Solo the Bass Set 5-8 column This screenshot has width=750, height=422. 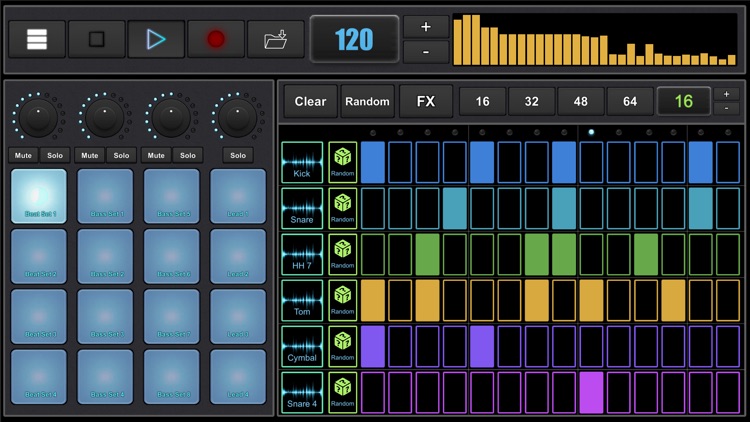pyautogui.click(x=188, y=155)
